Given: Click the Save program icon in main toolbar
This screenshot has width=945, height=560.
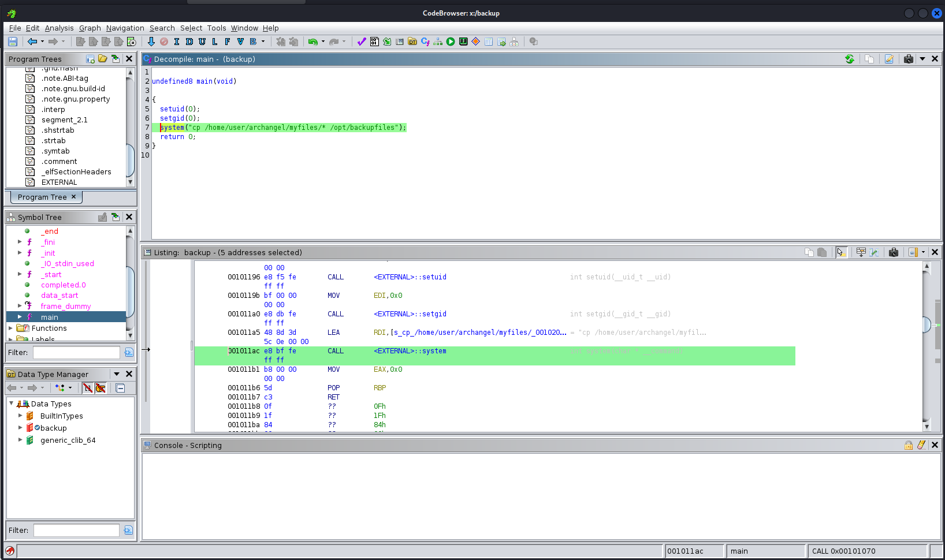Looking at the screenshot, I should [x=13, y=42].
